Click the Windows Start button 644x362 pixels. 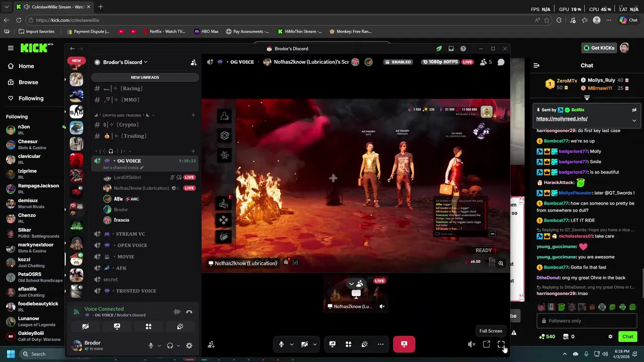(11, 354)
